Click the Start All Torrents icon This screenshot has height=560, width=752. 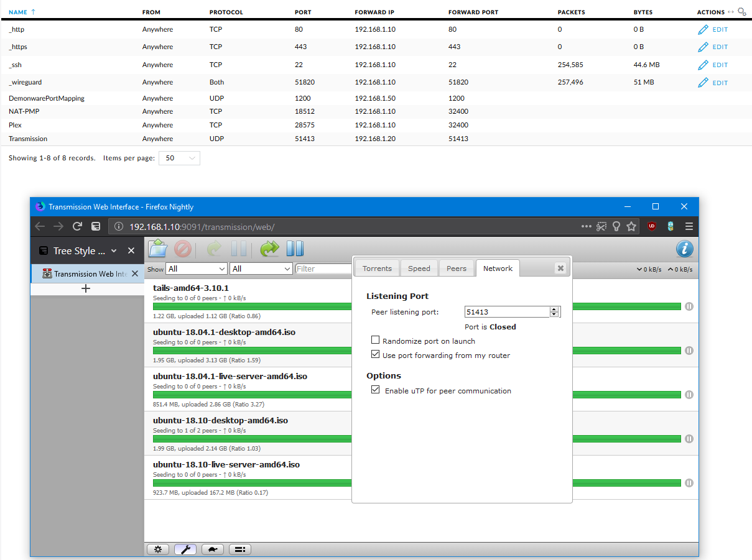269,249
